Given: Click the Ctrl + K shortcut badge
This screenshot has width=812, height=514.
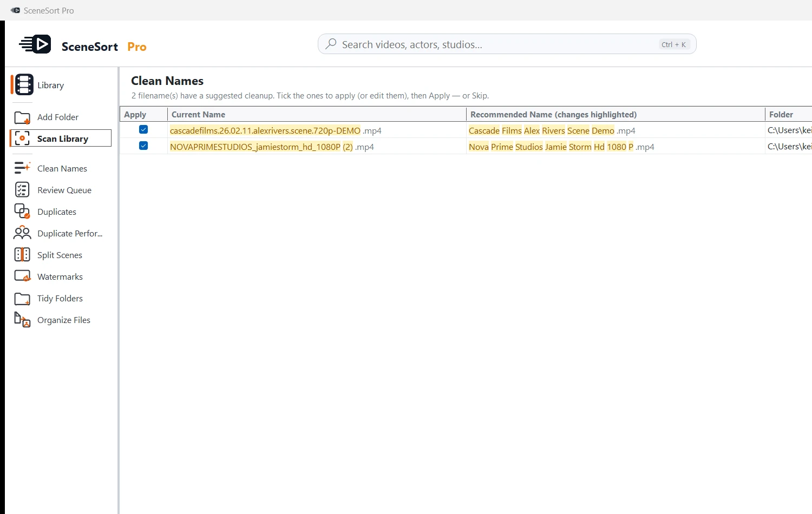Looking at the screenshot, I should tap(673, 44).
